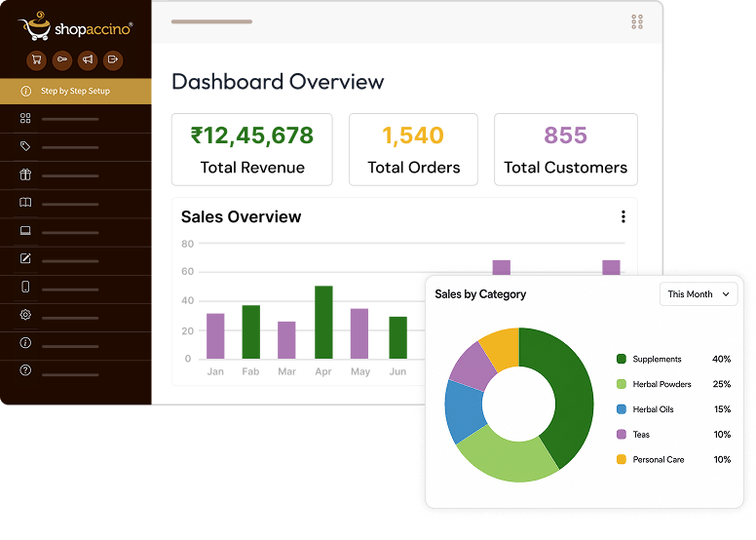Click the Mar bar in sales chart

[286, 340]
